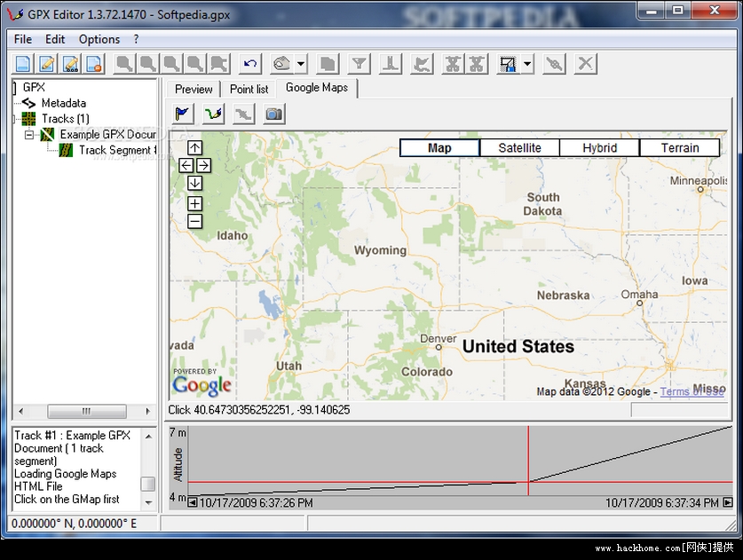This screenshot has height=560, width=743.
Task: Pan the map up with the arrow
Action: click(194, 148)
